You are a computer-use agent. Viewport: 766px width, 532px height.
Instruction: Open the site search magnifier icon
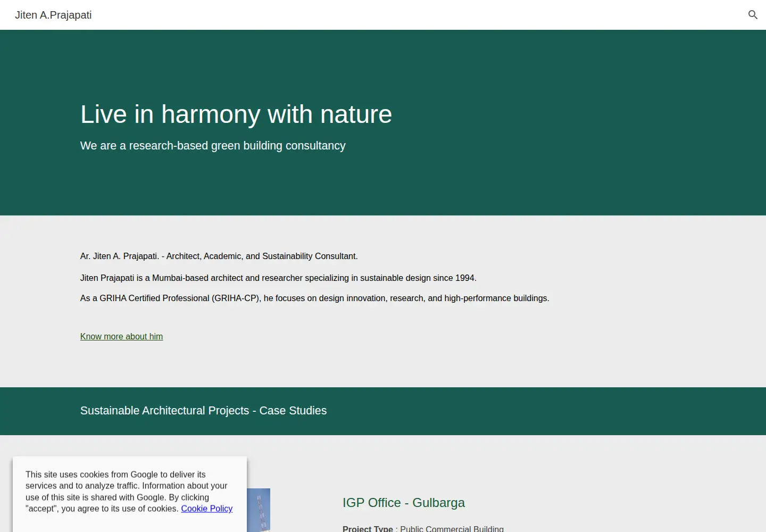(x=753, y=15)
